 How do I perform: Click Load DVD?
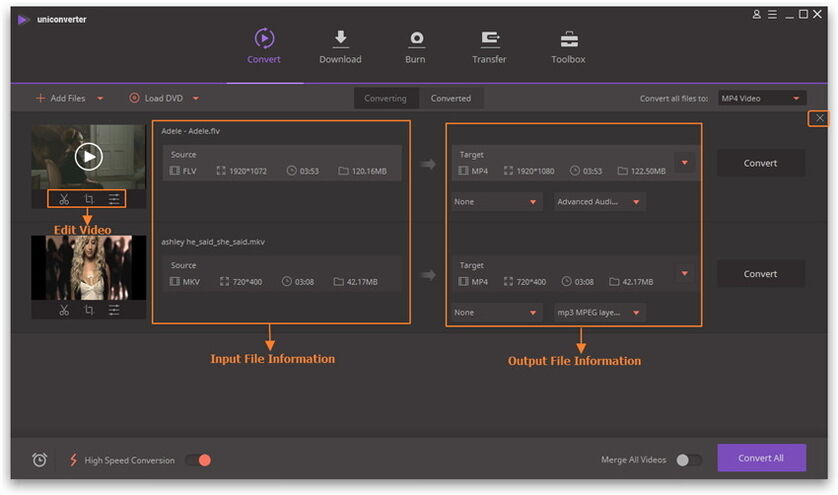coord(156,98)
